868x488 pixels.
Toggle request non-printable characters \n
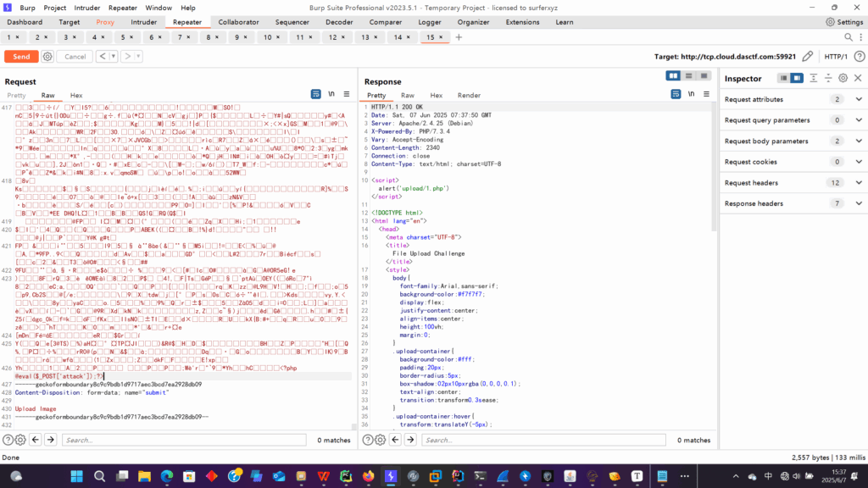click(331, 94)
